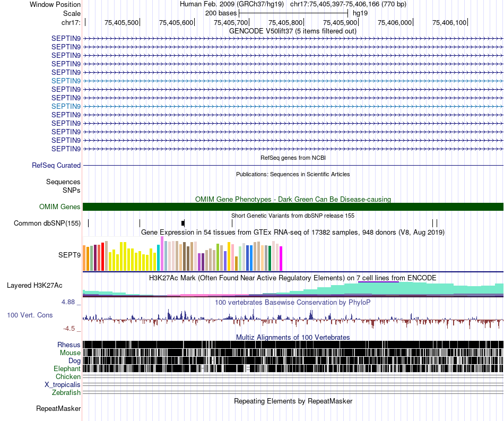Viewport: 504px width, 421px height.
Task: Click the 100 Vert. Cons label
Action: click(x=30, y=315)
